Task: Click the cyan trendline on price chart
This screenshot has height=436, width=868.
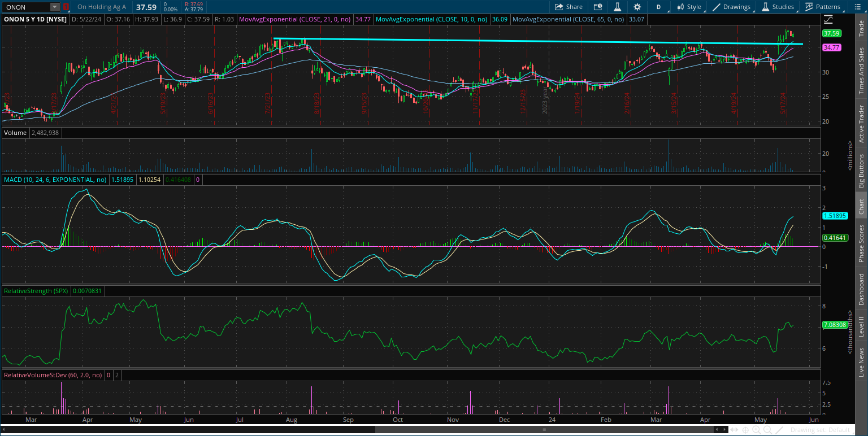Action: tap(537, 41)
